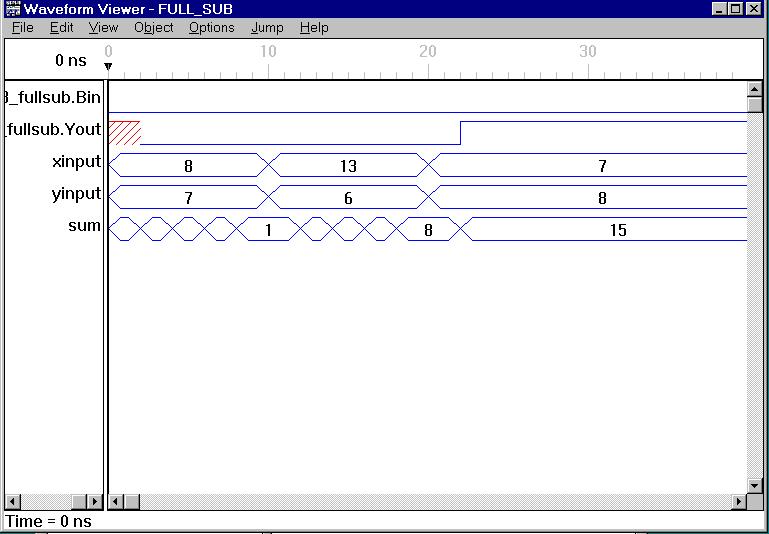Open the Help menu
769x534 pixels.
tap(314, 27)
